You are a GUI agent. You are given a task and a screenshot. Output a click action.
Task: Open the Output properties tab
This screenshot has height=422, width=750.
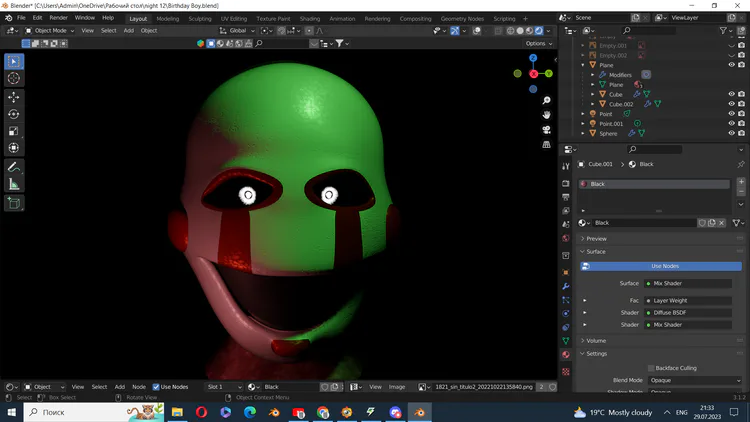click(566, 197)
